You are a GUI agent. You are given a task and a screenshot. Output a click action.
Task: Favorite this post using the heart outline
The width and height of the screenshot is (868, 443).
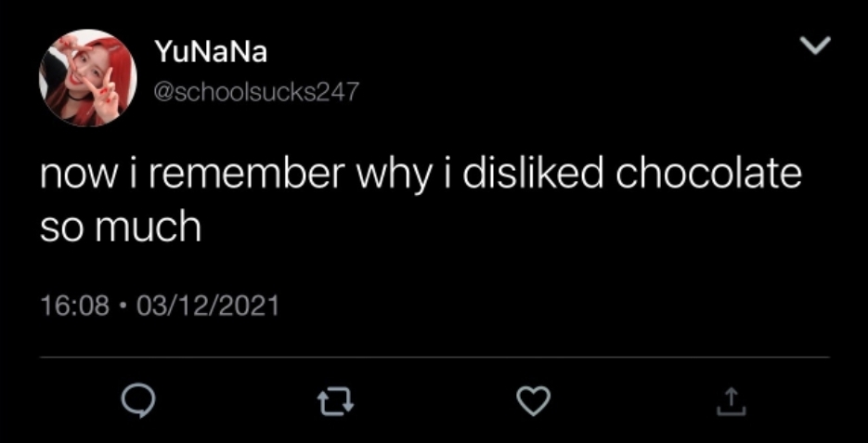[533, 401]
